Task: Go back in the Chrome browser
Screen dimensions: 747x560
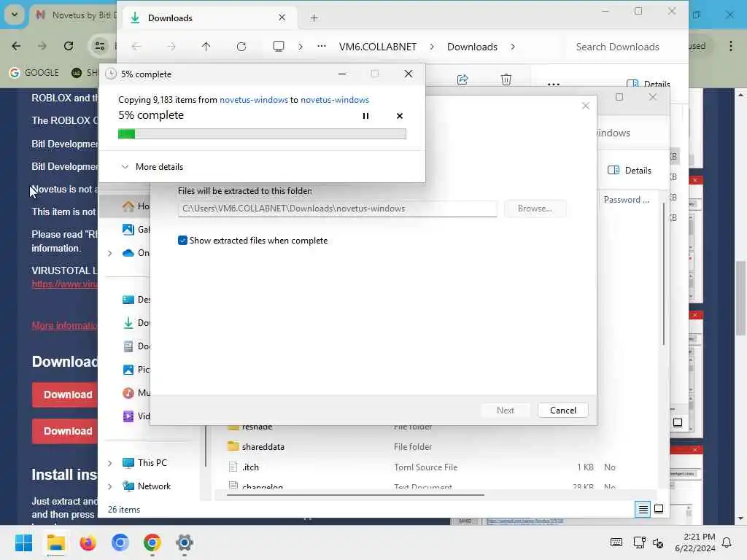Action: point(16,46)
